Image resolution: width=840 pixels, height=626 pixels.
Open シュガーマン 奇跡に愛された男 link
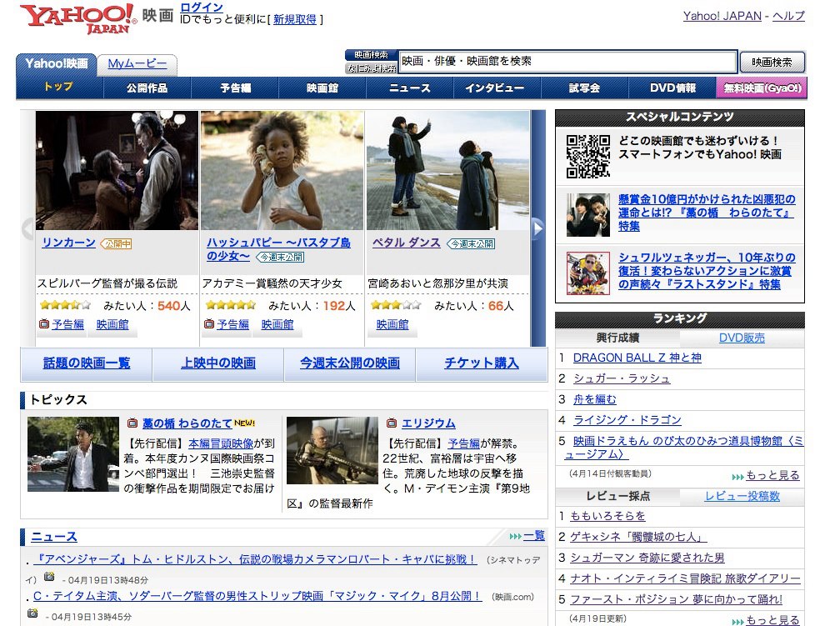click(647, 558)
